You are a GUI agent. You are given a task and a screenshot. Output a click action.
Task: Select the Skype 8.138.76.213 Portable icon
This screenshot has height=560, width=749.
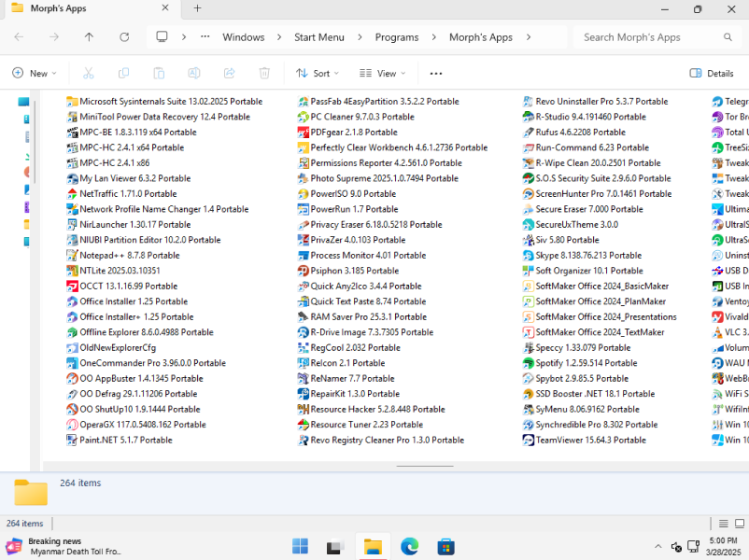(x=528, y=256)
